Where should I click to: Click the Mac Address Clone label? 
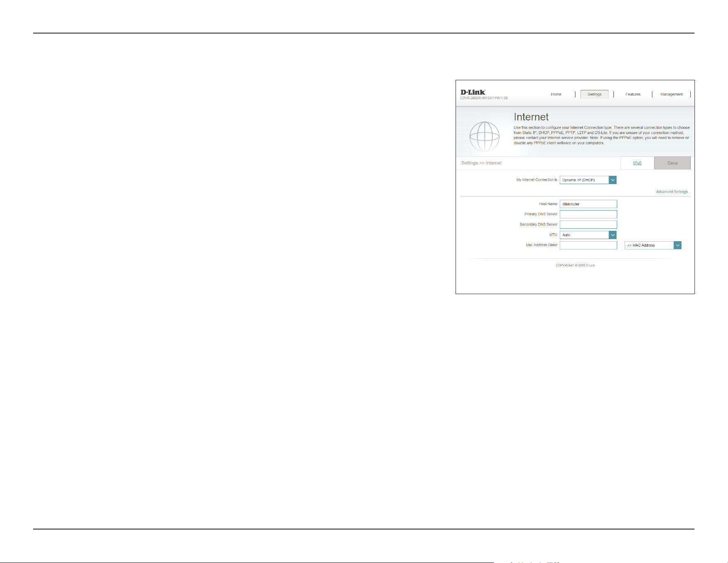542,245
